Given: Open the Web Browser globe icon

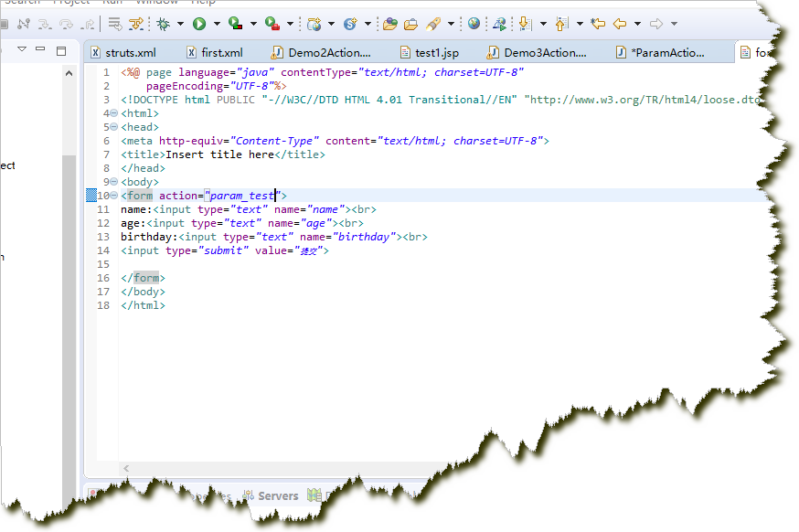Looking at the screenshot, I should (x=474, y=24).
